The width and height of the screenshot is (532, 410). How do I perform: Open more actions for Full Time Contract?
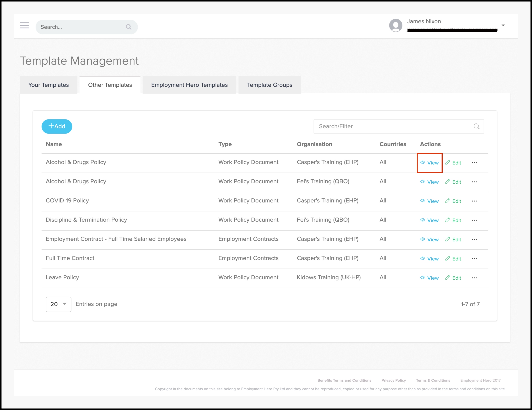coord(474,259)
